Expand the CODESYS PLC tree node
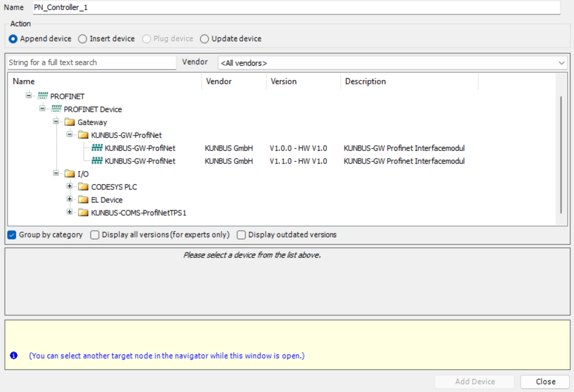The width and height of the screenshot is (574, 392). tap(69, 186)
